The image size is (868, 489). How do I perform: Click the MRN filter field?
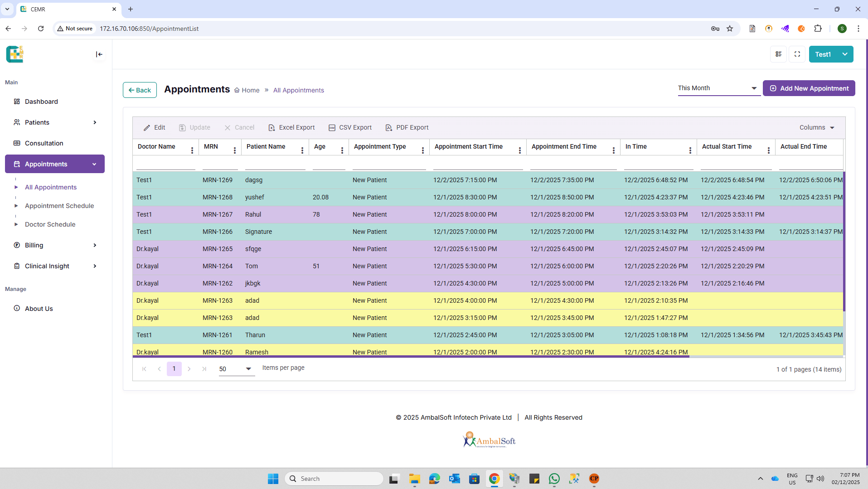point(220,164)
